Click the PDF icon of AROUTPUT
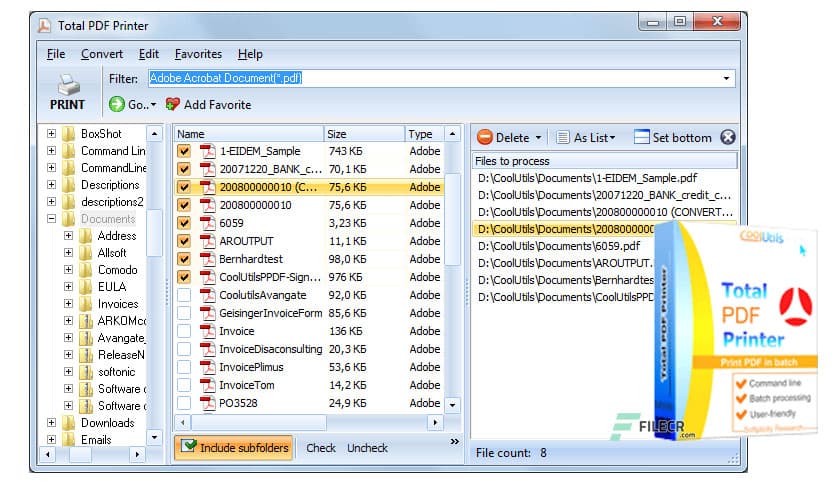 [x=207, y=241]
